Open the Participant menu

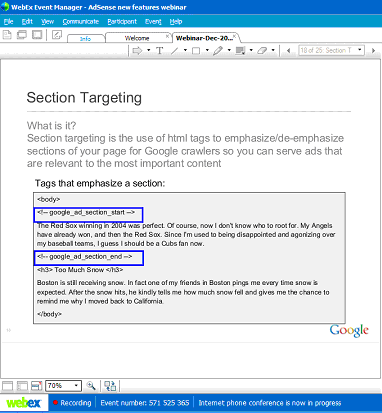[x=122, y=22]
